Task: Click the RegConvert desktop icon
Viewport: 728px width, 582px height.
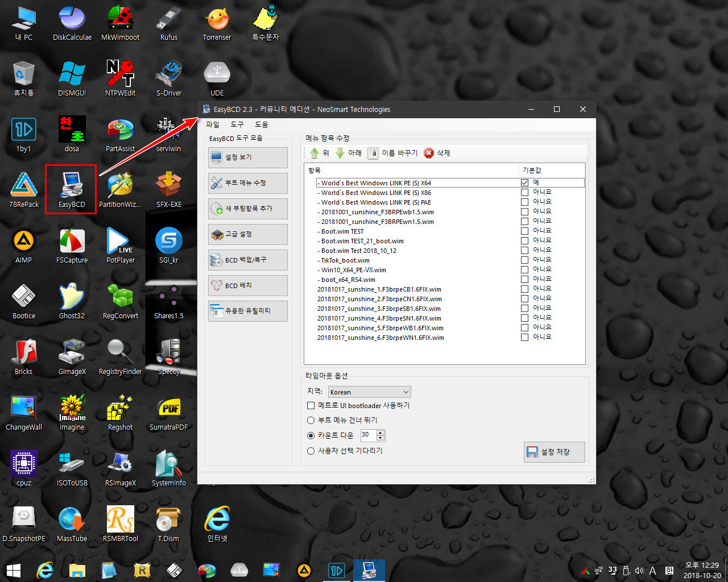Action: tap(121, 301)
